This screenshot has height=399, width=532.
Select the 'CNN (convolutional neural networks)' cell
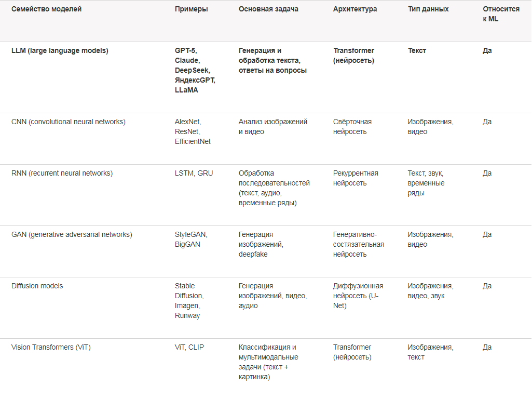[x=68, y=122]
